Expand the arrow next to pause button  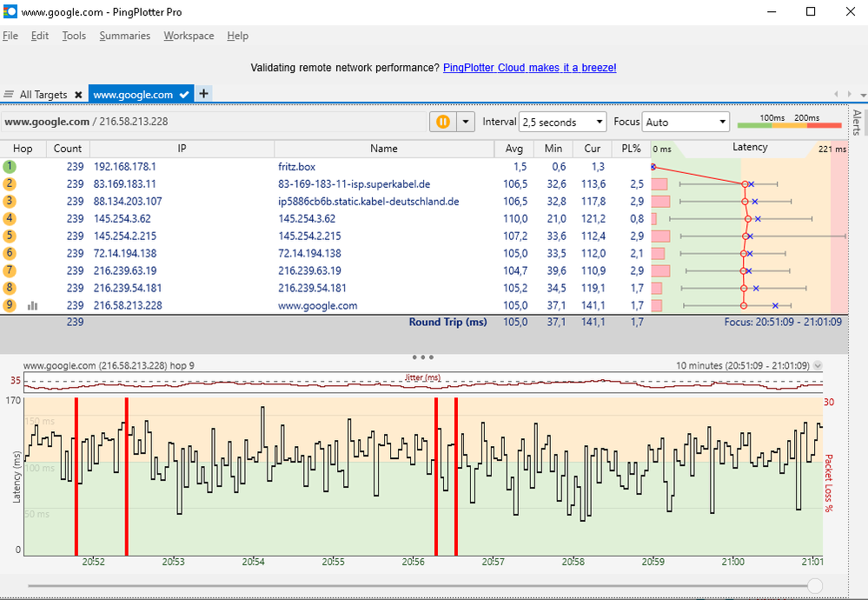tap(466, 123)
